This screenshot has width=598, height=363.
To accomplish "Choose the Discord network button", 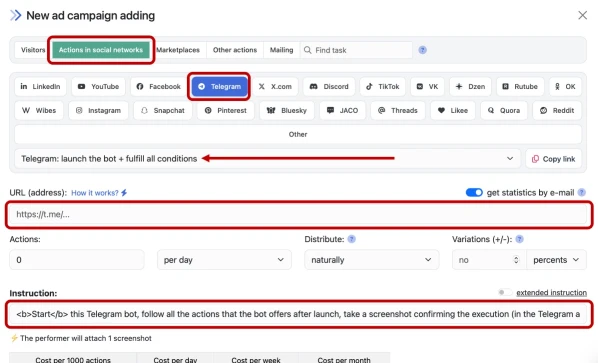I will [329, 87].
